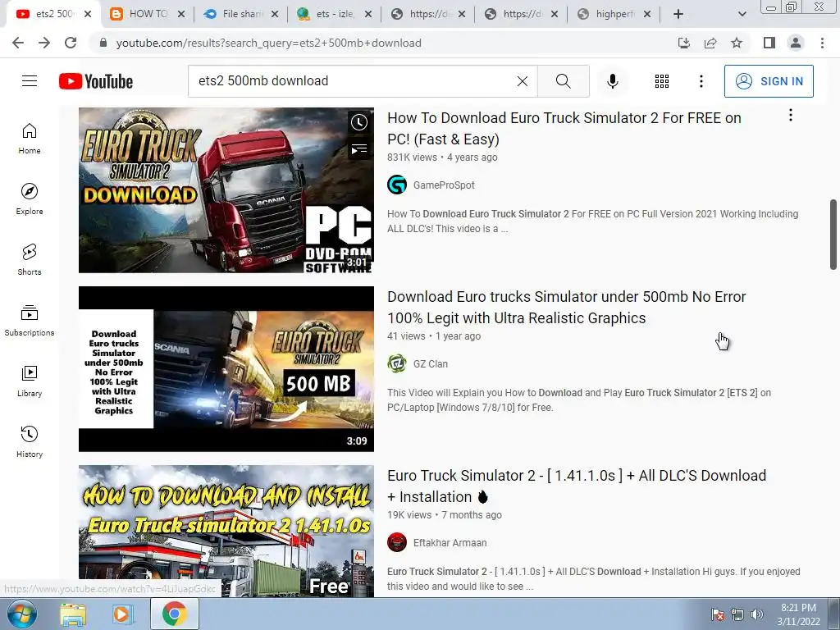Close the 'HOW TO' tab
840x630 pixels.
point(181,14)
